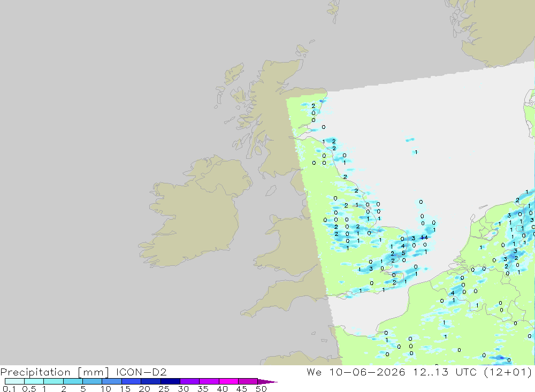Pick the 1–2 mm legend color box
Screen dimensions: 535x392
pos(53,381)
